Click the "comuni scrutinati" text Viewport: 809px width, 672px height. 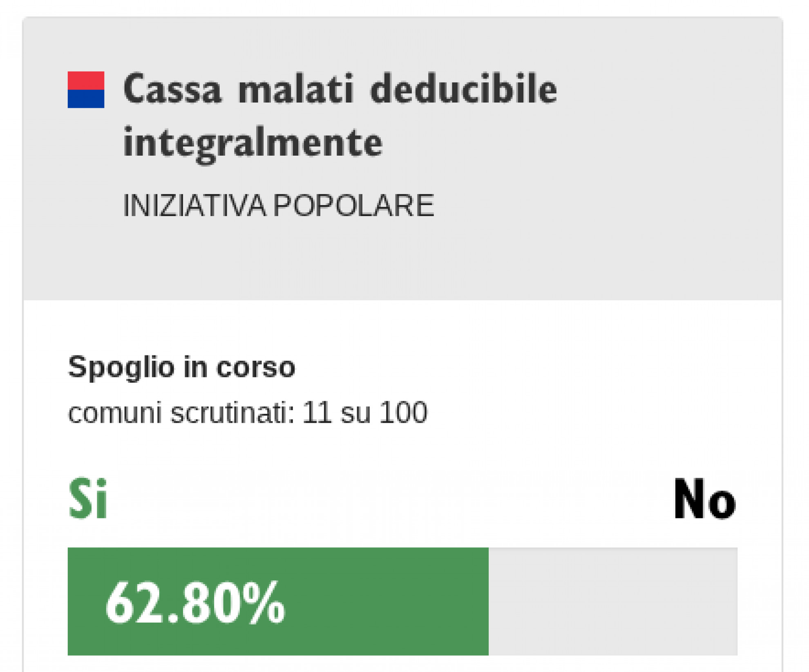point(181,413)
